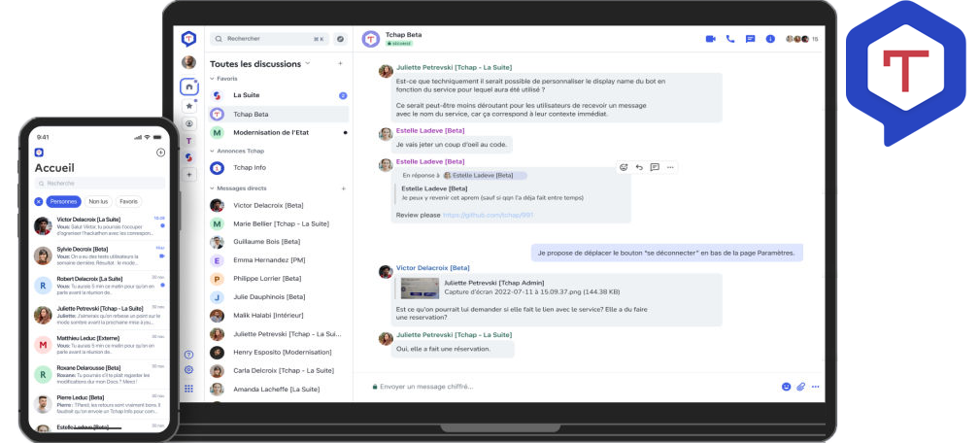Screen dimensions: 980x443
Task: Collapse the Messages directs section
Action: 243,187
